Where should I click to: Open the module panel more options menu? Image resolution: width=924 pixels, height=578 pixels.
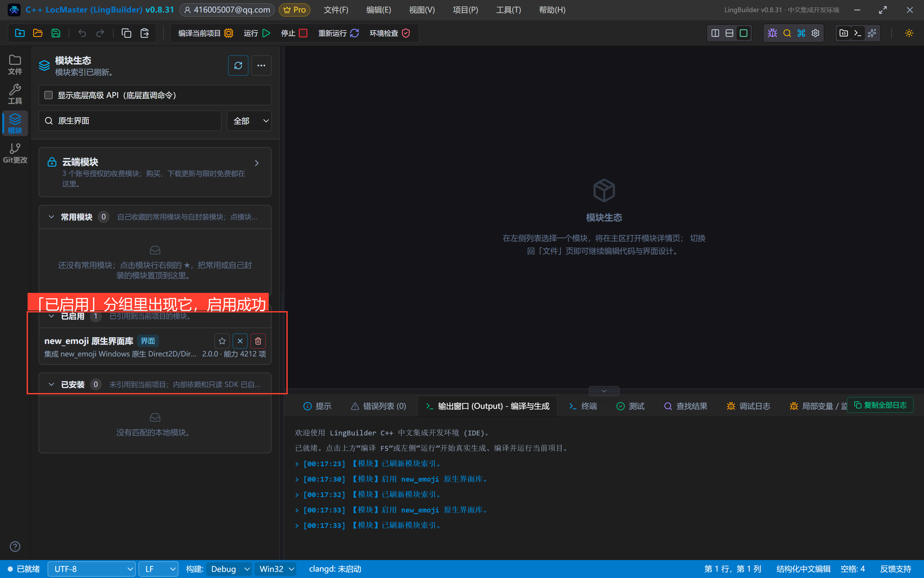click(x=261, y=66)
